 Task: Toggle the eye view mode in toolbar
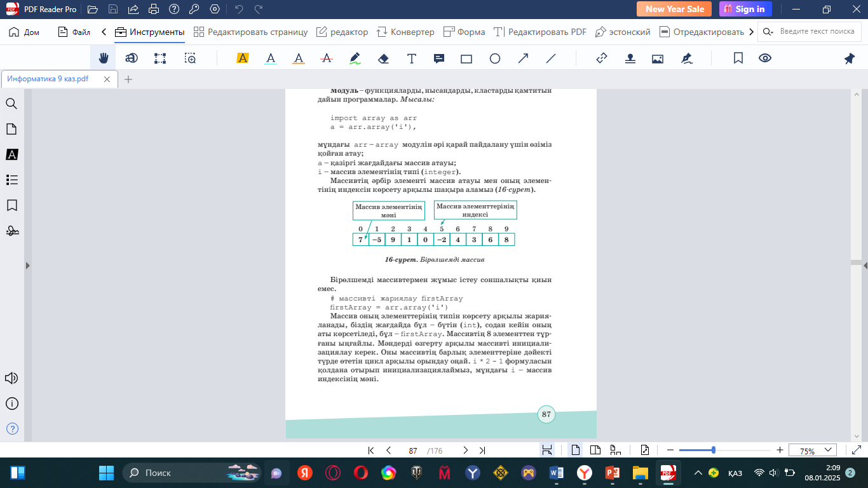[765, 58]
